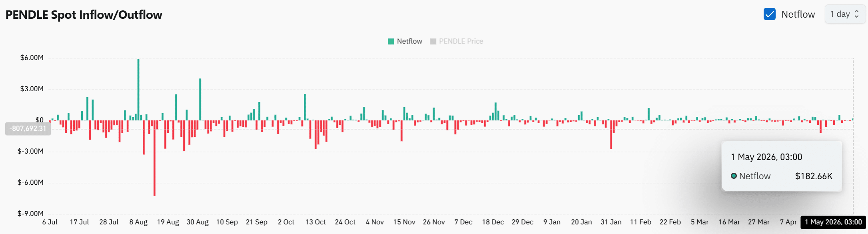
Task: Click the 10 Sep x-axis date
Action: (x=227, y=222)
